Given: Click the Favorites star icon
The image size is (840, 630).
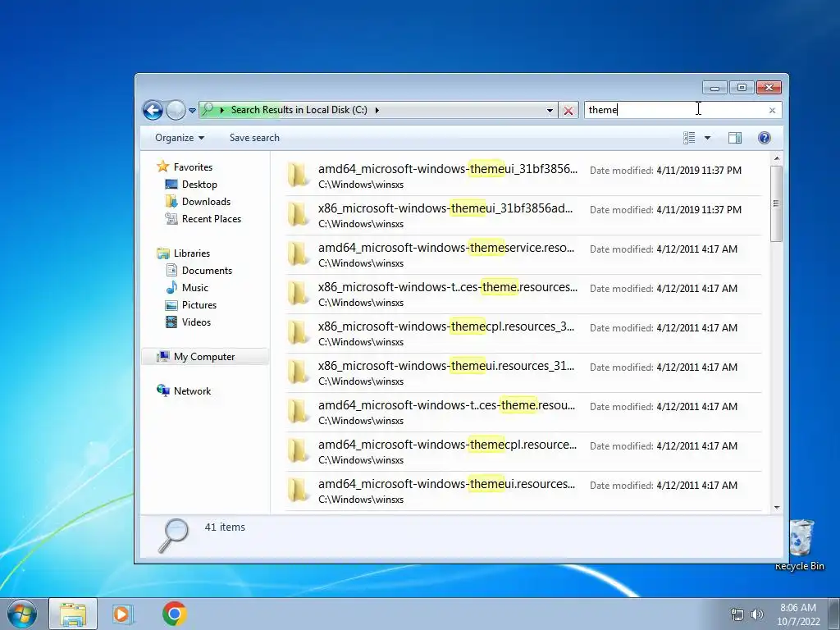Looking at the screenshot, I should pos(163,167).
